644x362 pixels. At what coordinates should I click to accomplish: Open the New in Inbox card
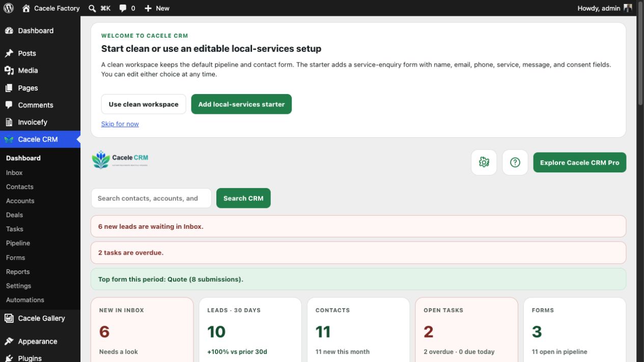coord(142,330)
